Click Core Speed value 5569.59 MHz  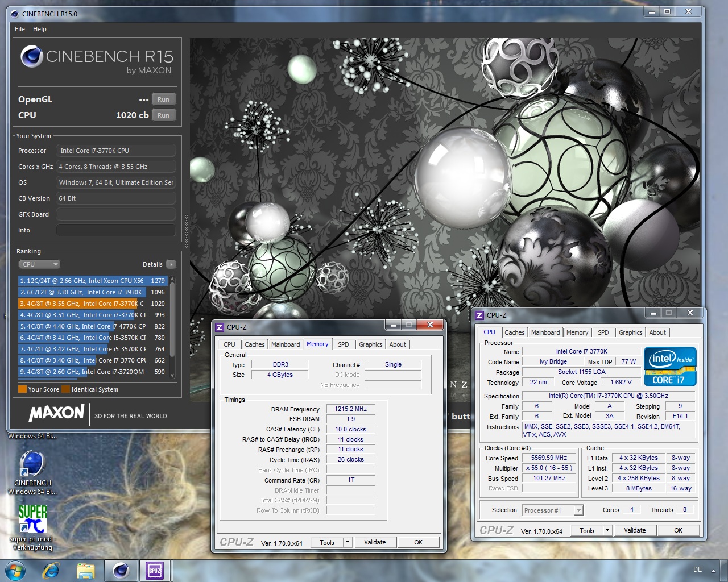549,458
